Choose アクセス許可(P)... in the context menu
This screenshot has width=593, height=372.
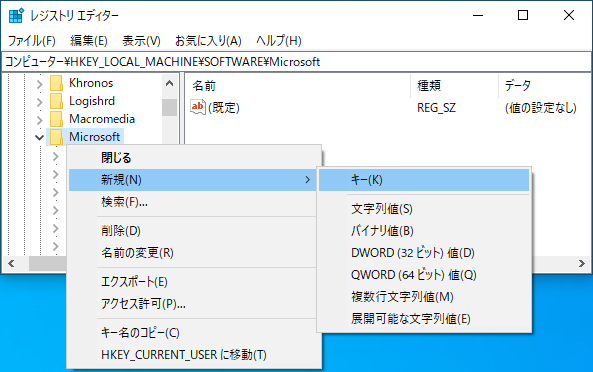(192, 304)
